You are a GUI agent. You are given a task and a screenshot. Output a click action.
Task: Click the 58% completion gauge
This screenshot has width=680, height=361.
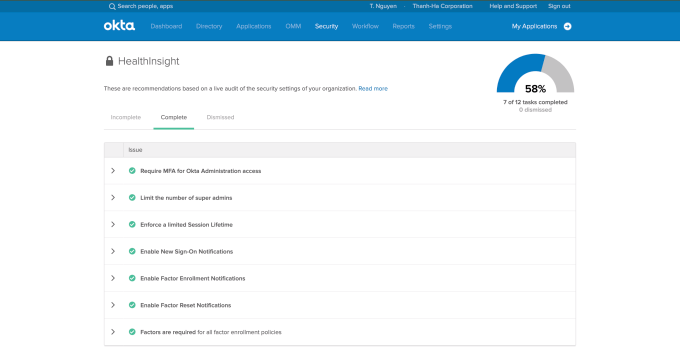(535, 73)
